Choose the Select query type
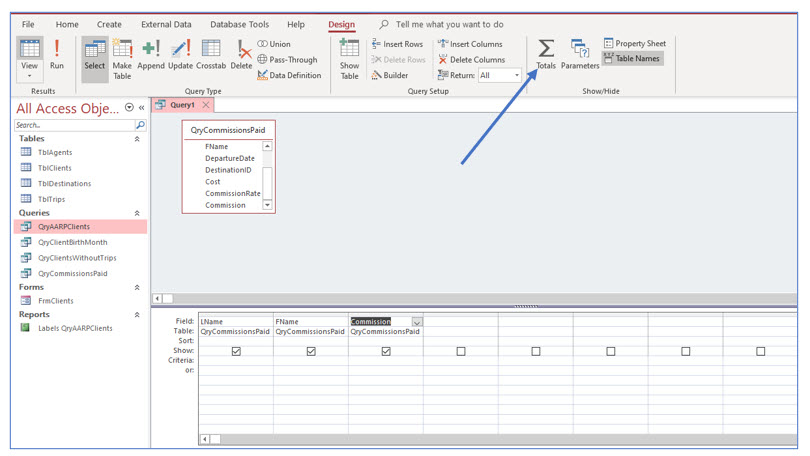 [x=95, y=58]
